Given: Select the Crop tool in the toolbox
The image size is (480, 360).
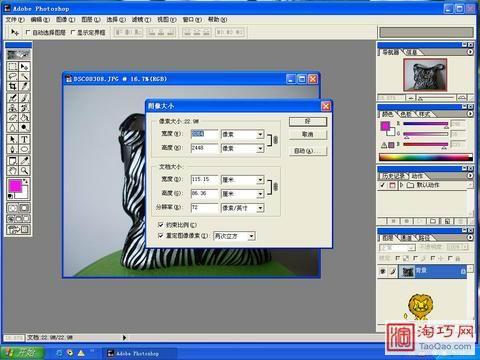Looking at the screenshot, I should point(13,87).
